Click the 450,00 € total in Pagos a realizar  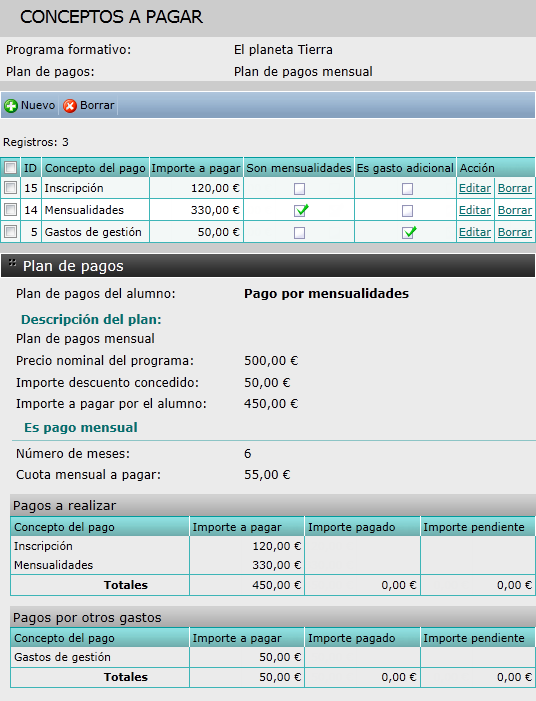point(276,585)
